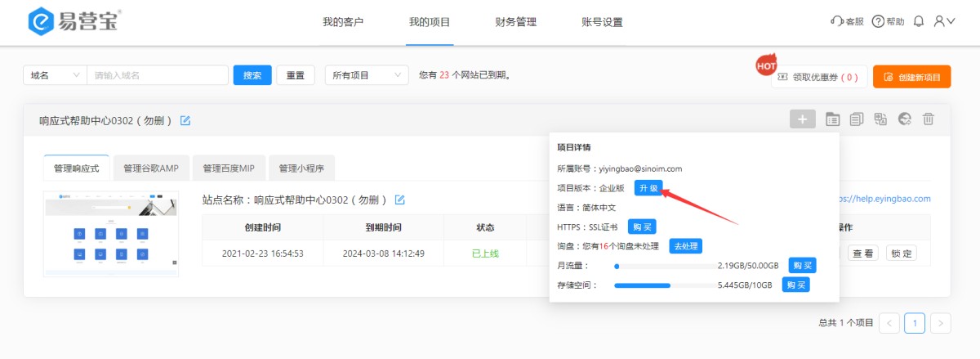Open the project details folder-list icon
The height and width of the screenshot is (359, 980).
click(832, 119)
